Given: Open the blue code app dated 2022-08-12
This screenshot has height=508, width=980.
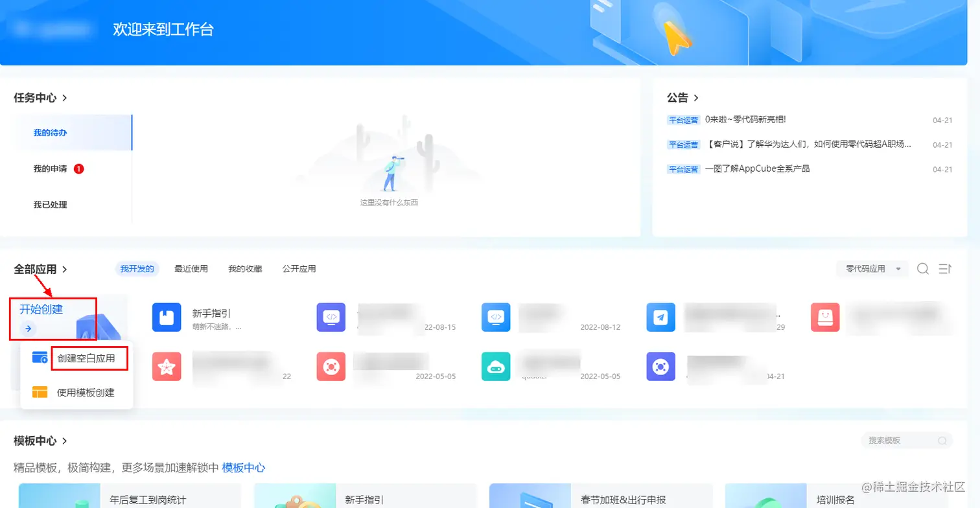Looking at the screenshot, I should coord(496,317).
